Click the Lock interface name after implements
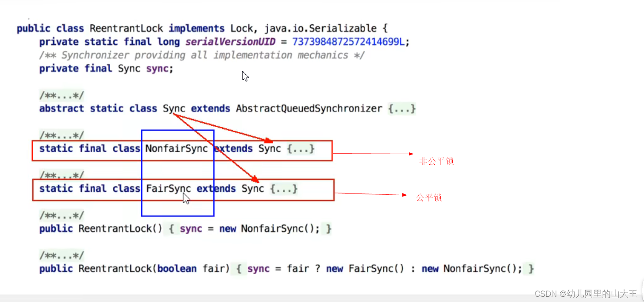 click(242, 29)
